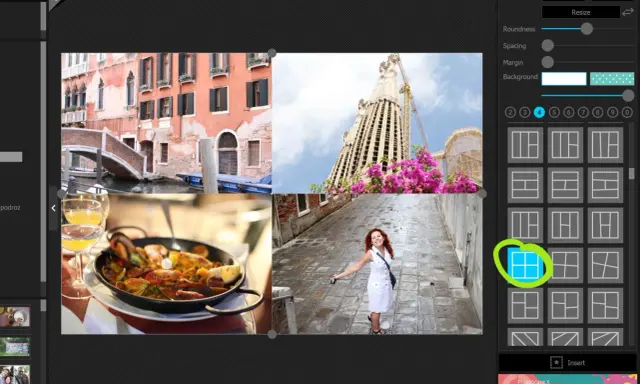Image resolution: width=640 pixels, height=384 pixels.
Task: Choose the slightly skewed 2x2 grid layout
Action: 565,265
